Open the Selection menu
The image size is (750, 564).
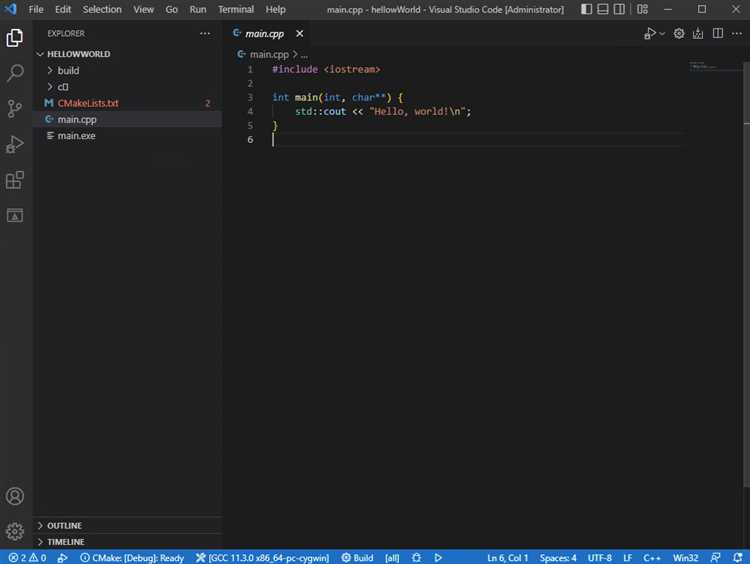point(102,9)
